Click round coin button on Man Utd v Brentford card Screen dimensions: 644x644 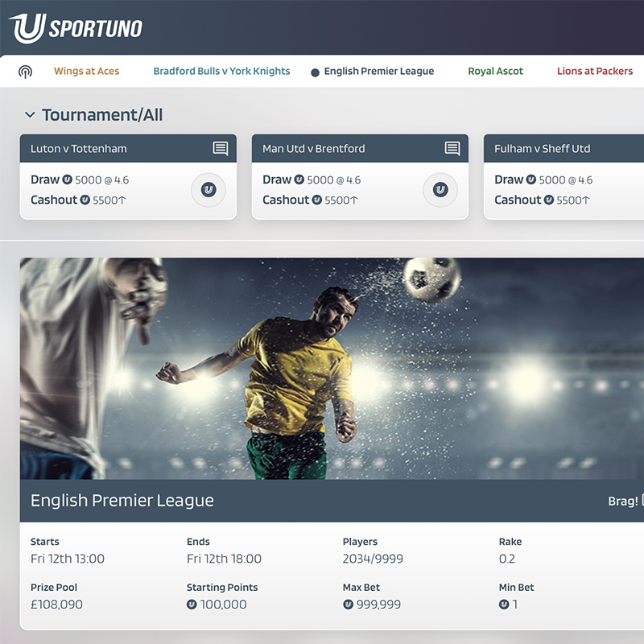(440, 190)
